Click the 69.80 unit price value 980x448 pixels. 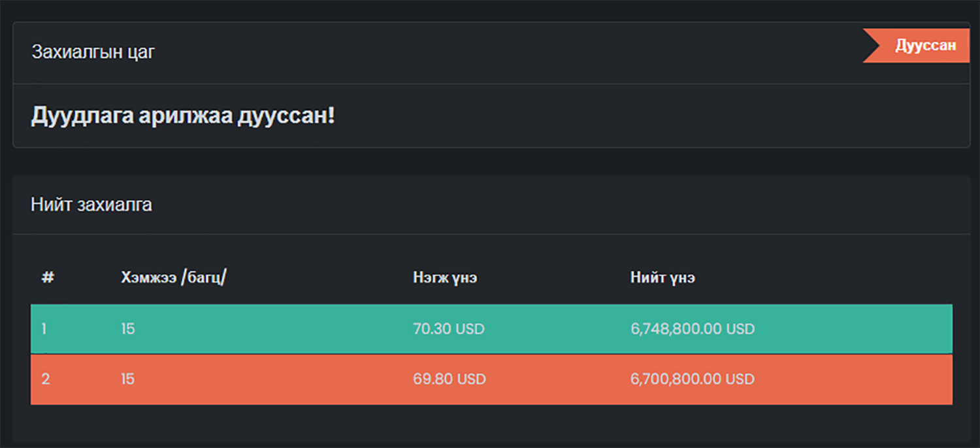click(433, 379)
